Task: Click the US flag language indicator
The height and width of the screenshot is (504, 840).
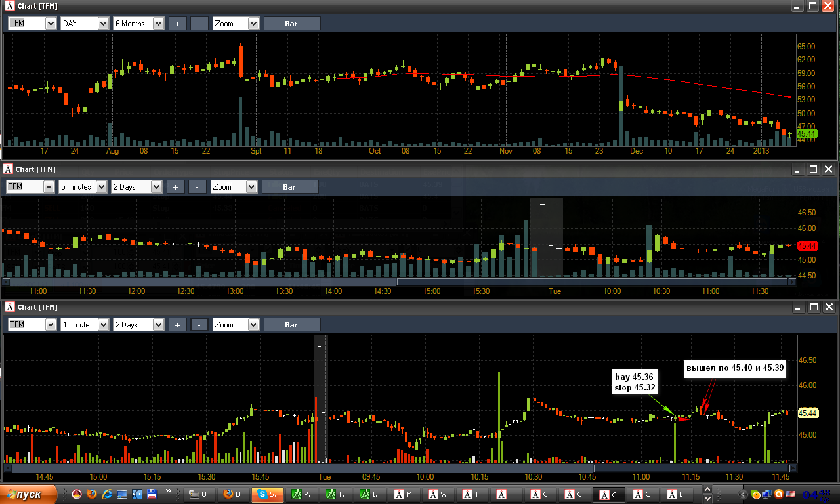Action: click(x=790, y=494)
